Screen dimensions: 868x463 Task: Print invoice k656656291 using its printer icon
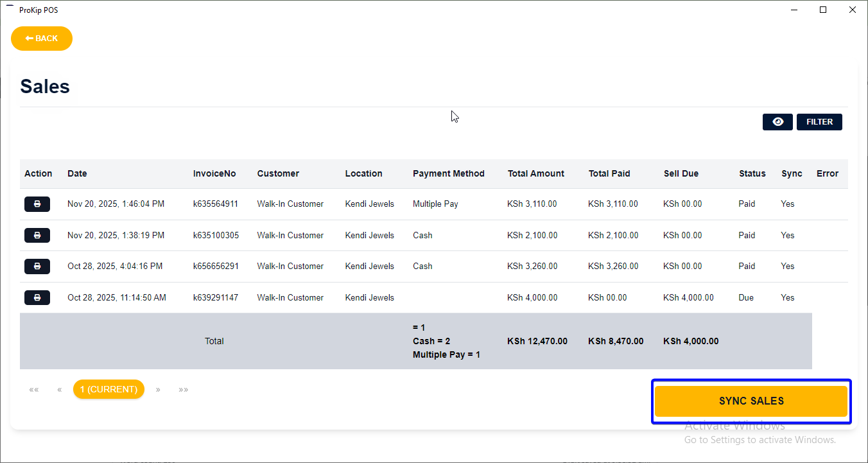[x=37, y=266]
